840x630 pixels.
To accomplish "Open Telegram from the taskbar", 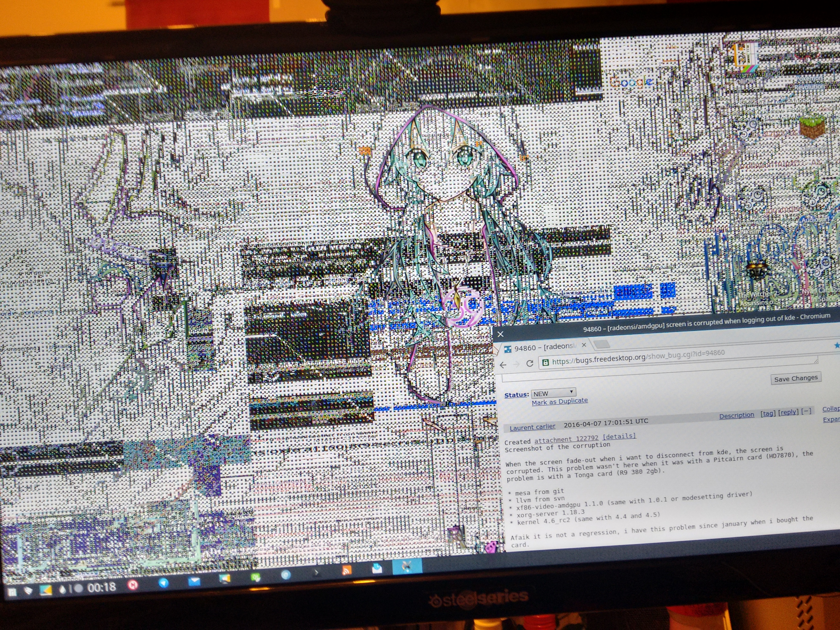I will 164,583.
